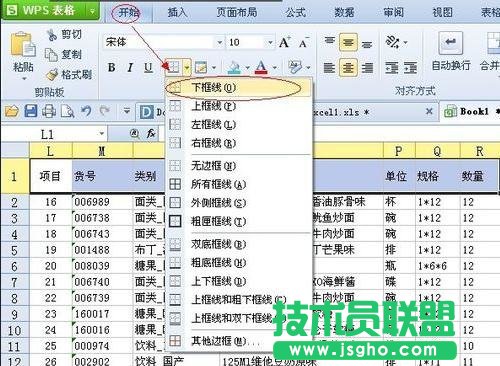Increase font size with large A
Viewport: 500px width, 366px height.
click(285, 42)
